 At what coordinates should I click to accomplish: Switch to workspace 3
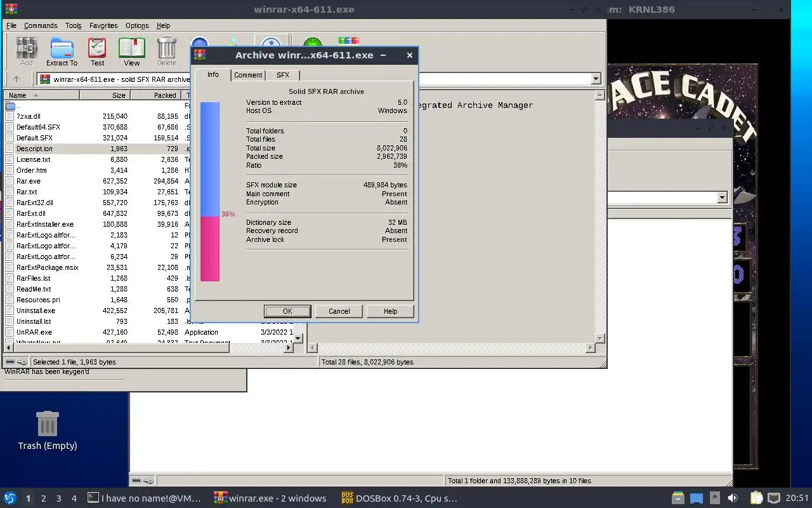(59, 498)
